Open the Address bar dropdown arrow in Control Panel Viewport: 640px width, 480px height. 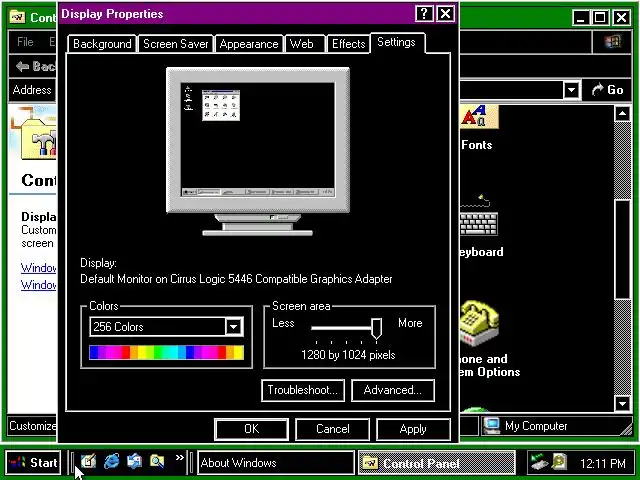click(571, 89)
